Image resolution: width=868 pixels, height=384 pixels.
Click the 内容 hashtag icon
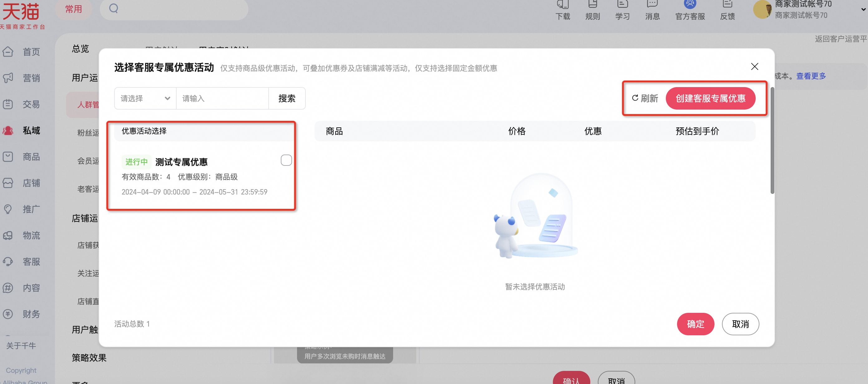tap(8, 288)
